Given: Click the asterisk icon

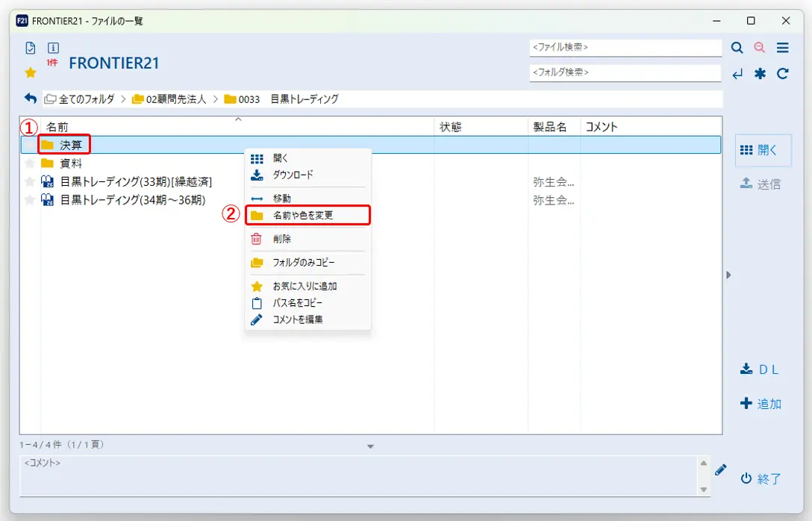Looking at the screenshot, I should [760, 74].
